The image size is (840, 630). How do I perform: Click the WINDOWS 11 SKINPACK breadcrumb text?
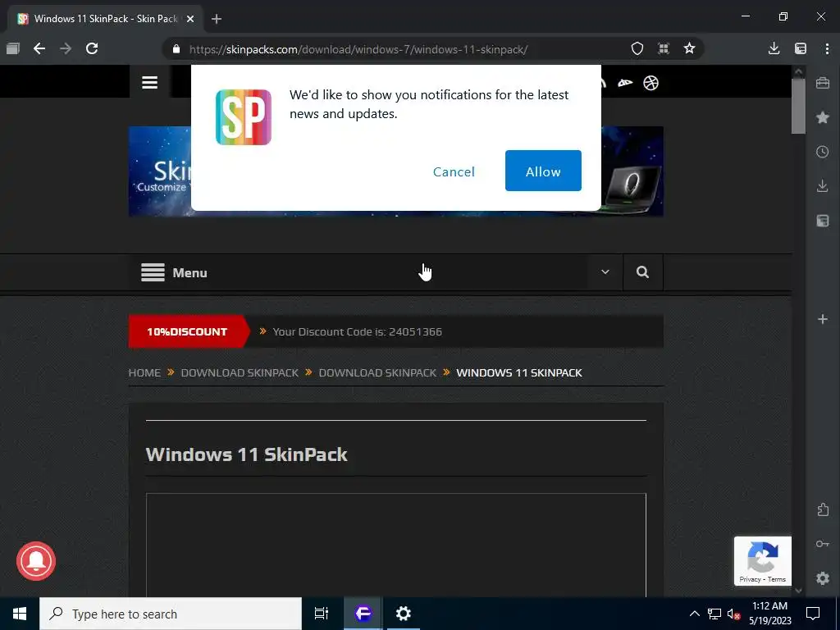tap(519, 373)
